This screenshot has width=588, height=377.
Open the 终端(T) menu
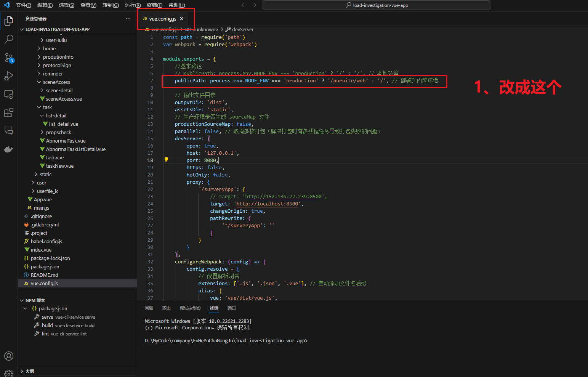point(154,5)
